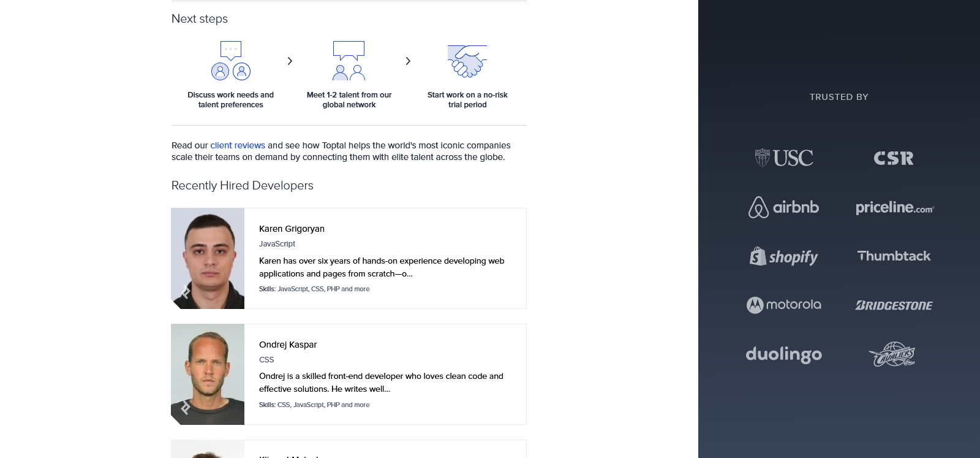Click Karen Grigoryan's profile photo
The image size is (980, 458).
coord(208,258)
